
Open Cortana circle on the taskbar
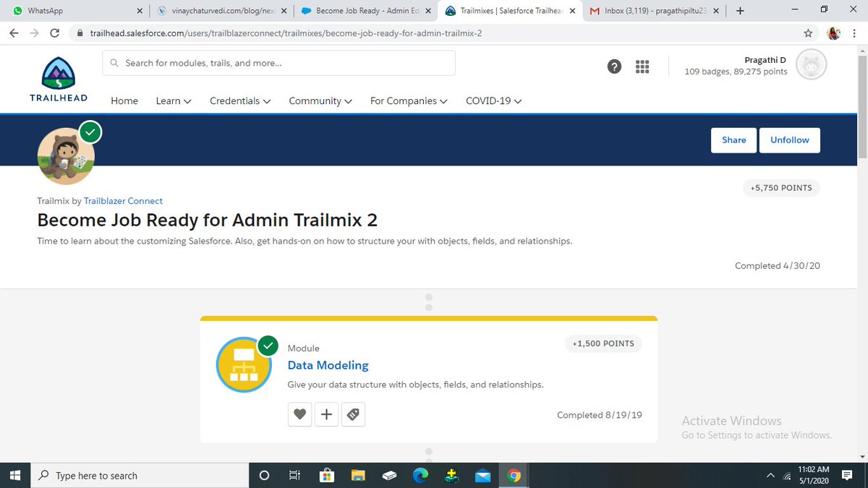264,475
